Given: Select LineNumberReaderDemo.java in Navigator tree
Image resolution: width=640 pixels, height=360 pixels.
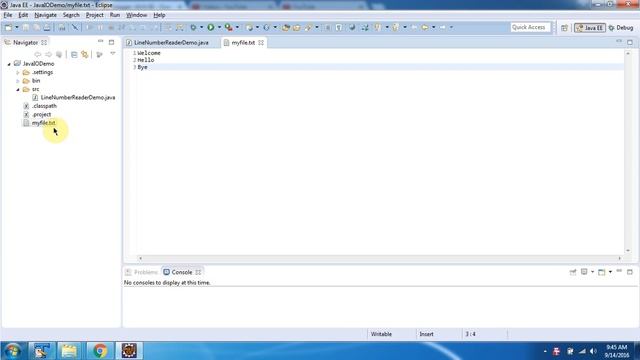Looking at the screenshot, I should [x=78, y=98].
